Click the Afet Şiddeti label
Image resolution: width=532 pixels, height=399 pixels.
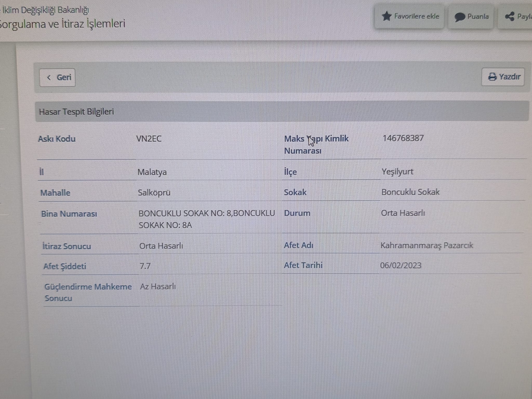point(65,266)
